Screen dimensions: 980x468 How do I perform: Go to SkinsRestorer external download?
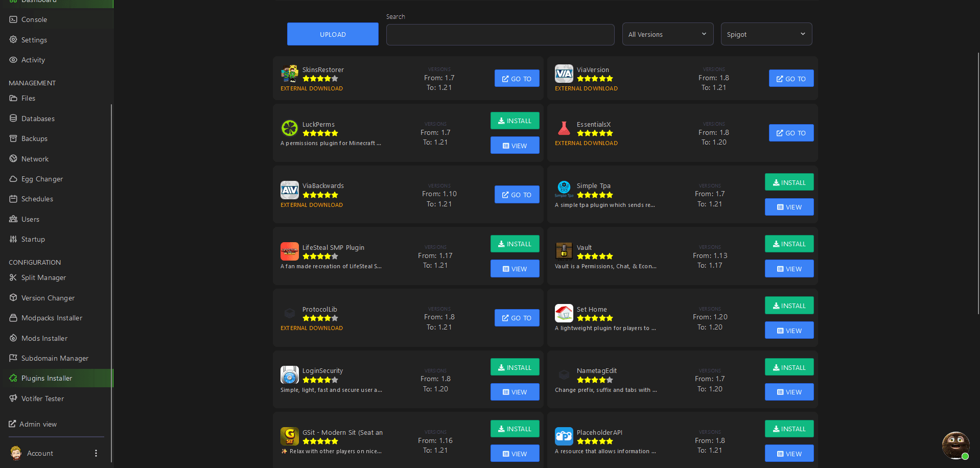(517, 79)
